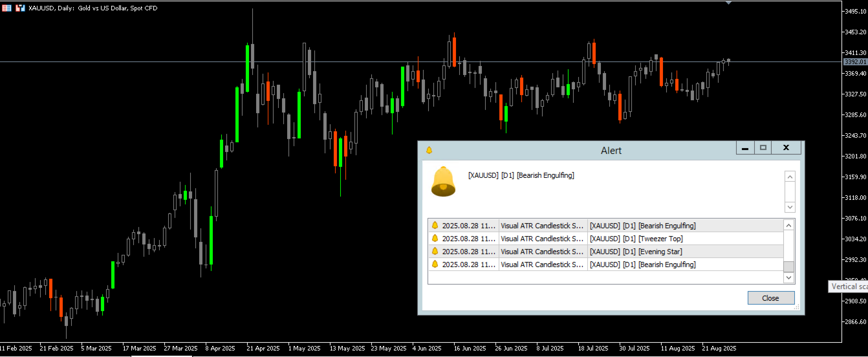Screen dimensions: 868x357
Task: Click the down arrow of the alert list scrollbar
Action: pyautogui.click(x=788, y=277)
